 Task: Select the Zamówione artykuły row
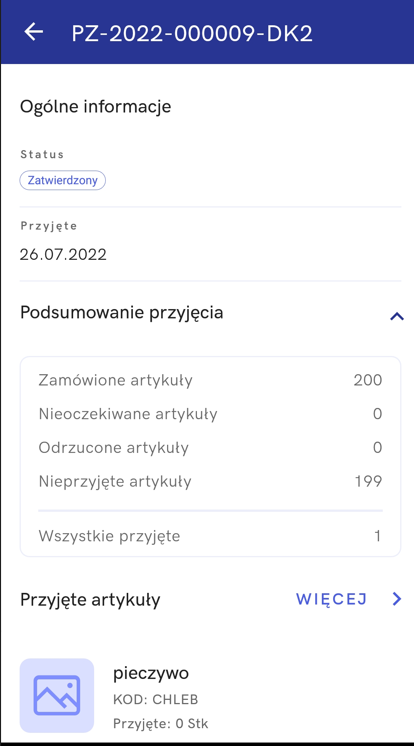210,380
